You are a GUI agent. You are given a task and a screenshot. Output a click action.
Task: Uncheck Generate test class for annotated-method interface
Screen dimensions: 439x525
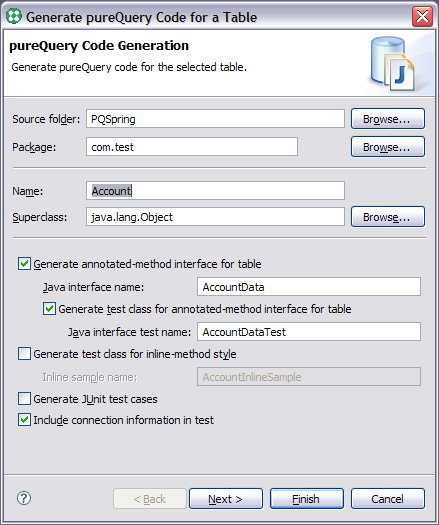49,309
